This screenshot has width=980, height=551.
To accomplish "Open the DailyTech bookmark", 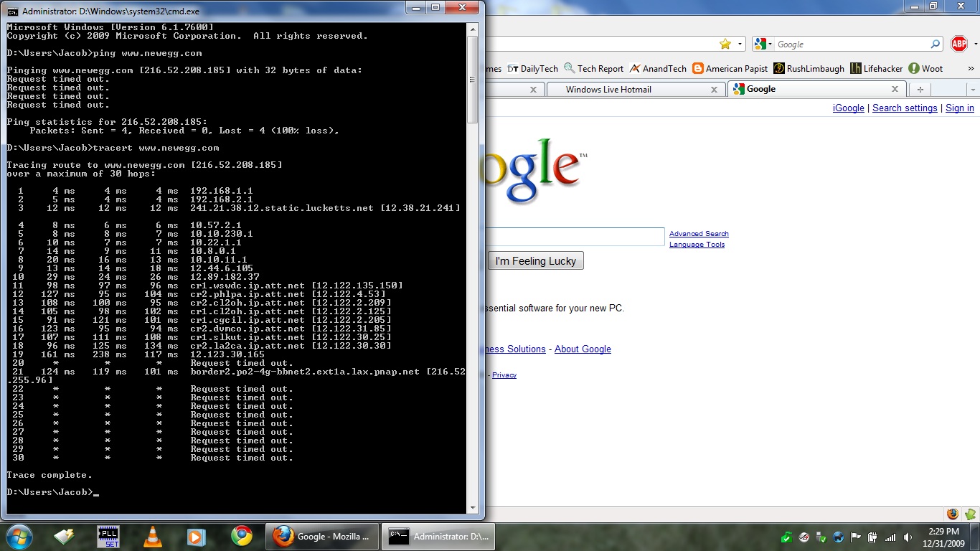I will pos(532,69).
